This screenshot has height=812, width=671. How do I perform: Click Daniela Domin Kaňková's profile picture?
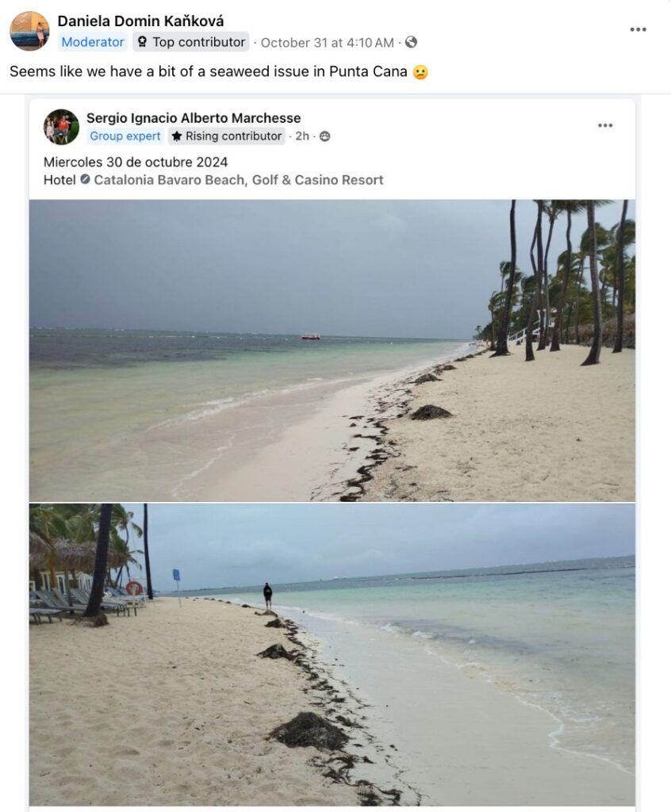pos(29,30)
